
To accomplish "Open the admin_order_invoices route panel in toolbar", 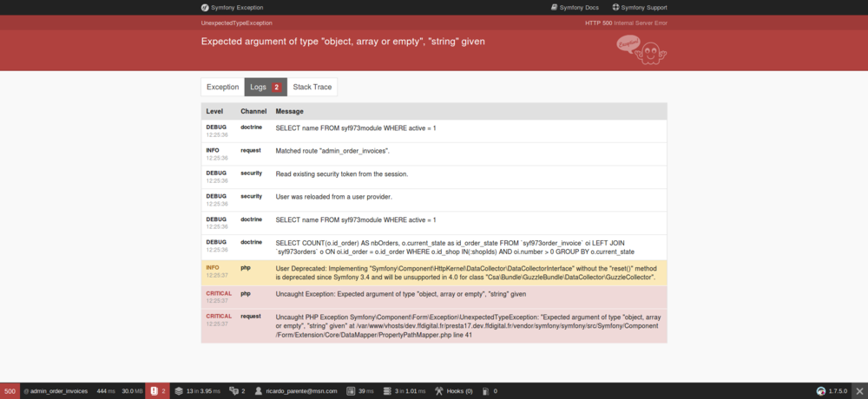I will [56, 390].
